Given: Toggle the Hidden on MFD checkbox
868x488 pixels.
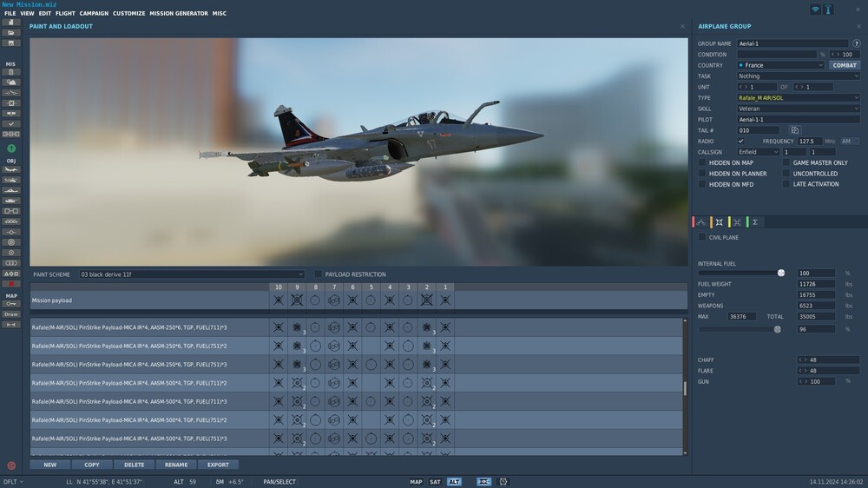Looking at the screenshot, I should 702,184.
